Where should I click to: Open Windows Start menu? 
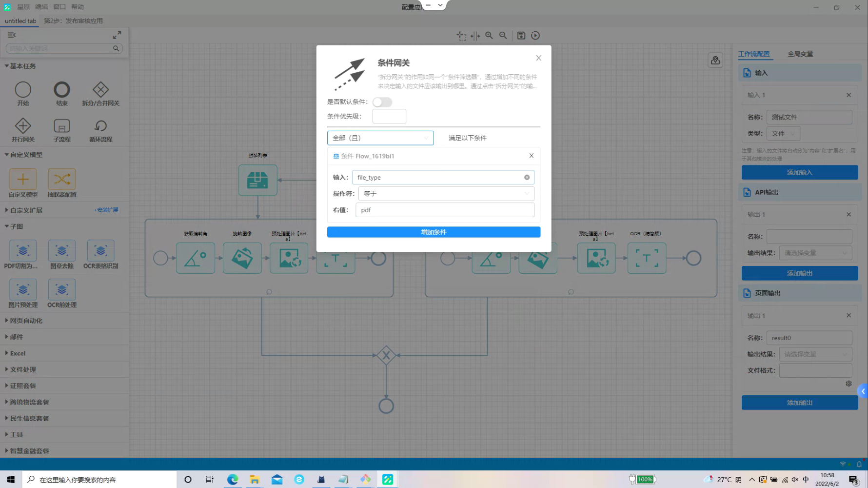[x=11, y=479]
